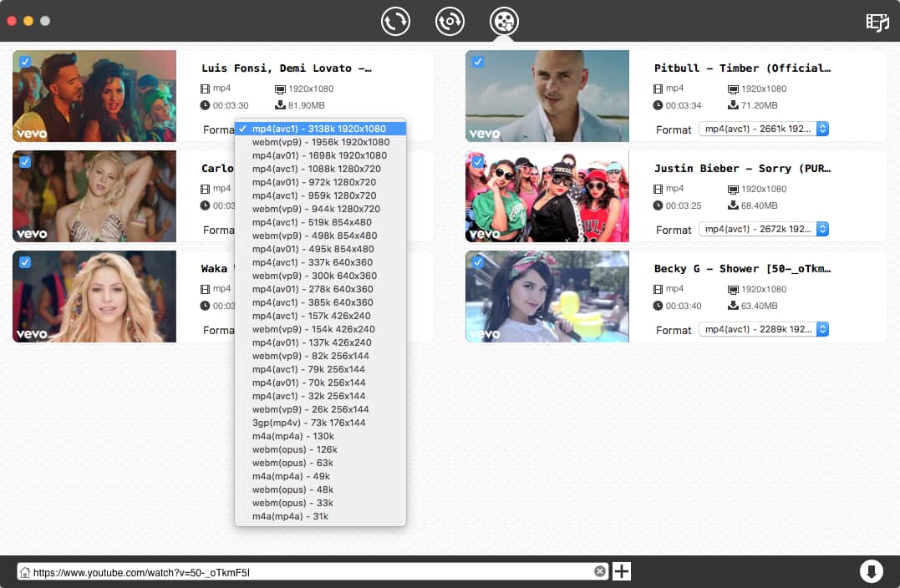Uncheck the Justin Bieber Sorry checkbox
This screenshot has height=588, width=900.
coord(477,162)
